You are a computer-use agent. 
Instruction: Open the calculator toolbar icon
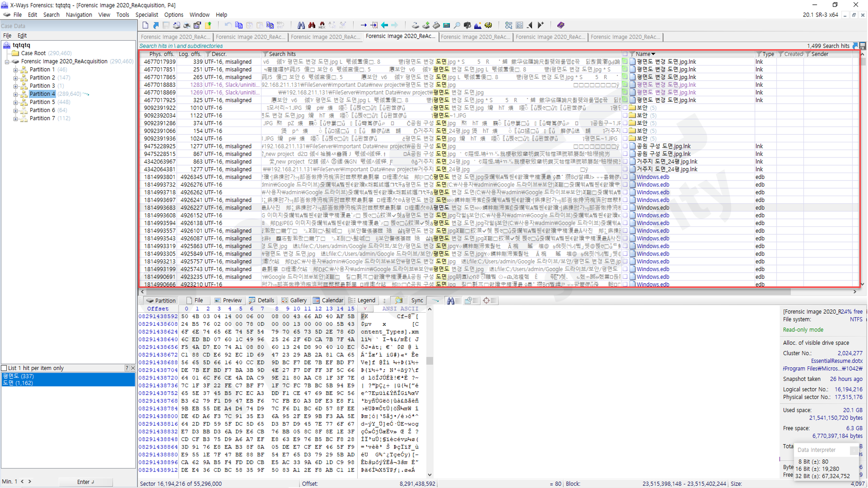[447, 25]
